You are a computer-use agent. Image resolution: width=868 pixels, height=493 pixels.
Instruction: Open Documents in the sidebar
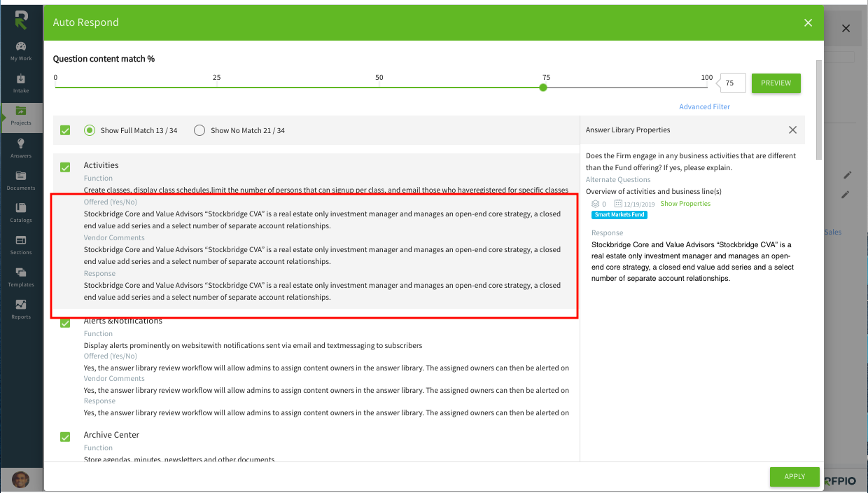point(21,181)
